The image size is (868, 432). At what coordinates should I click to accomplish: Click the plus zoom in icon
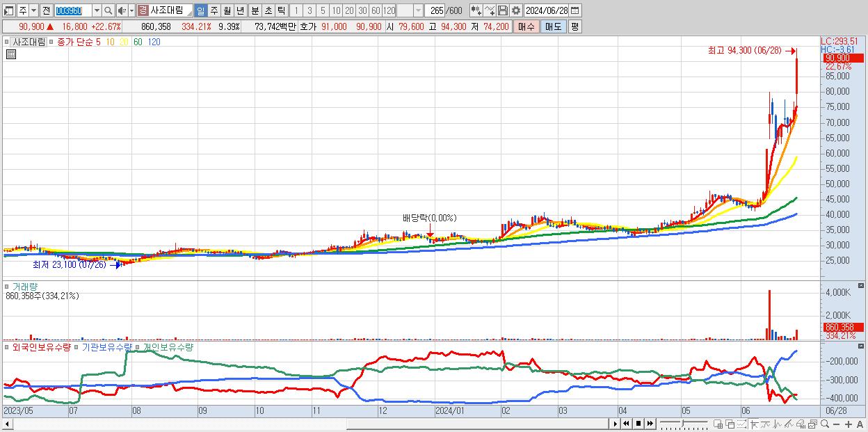tap(849, 424)
